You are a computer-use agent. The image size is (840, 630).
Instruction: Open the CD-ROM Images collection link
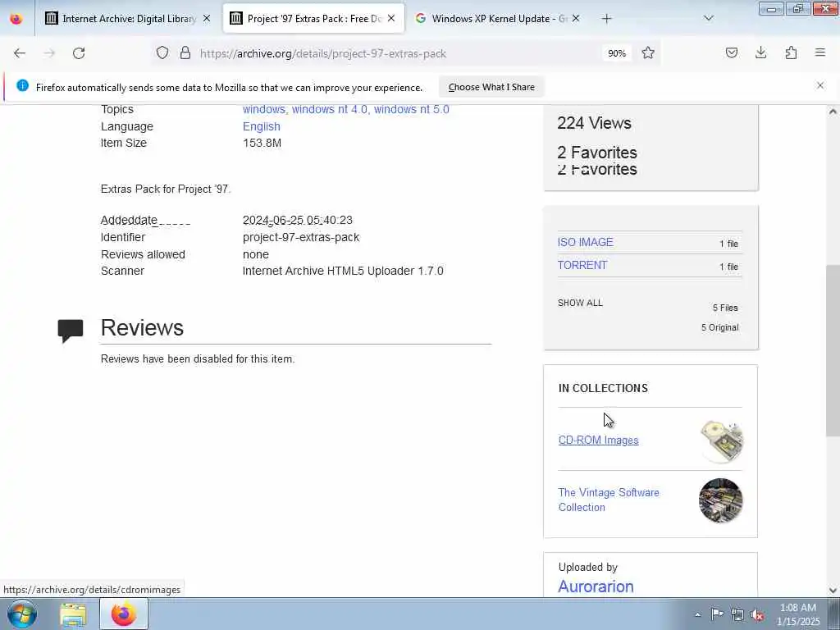[598, 440]
